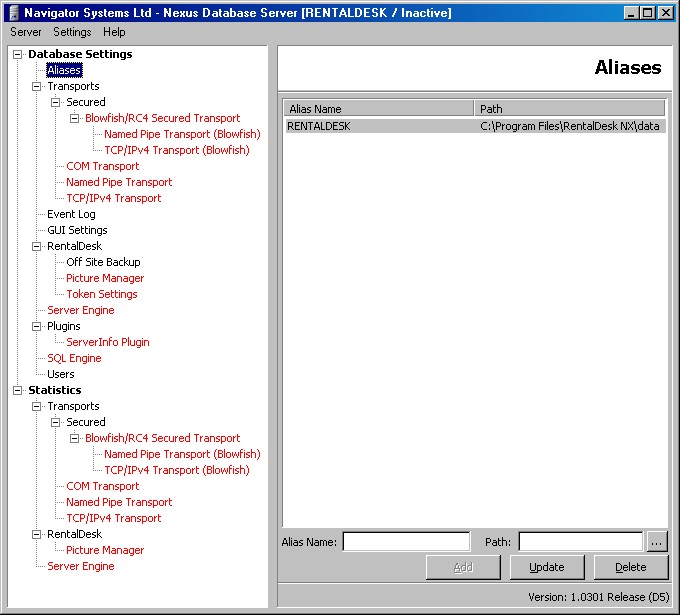This screenshot has height=615, width=680.
Task: Select Named Pipe Transport under Statistics
Action: point(119,503)
